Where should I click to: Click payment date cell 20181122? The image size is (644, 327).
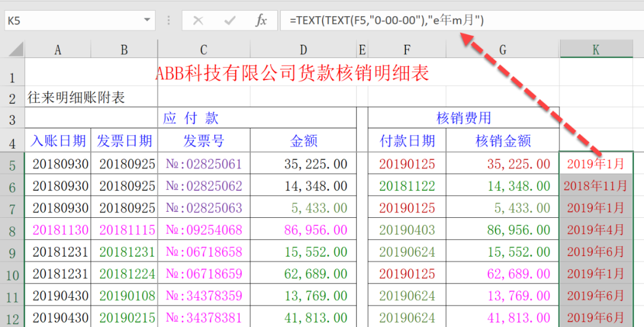407,186
